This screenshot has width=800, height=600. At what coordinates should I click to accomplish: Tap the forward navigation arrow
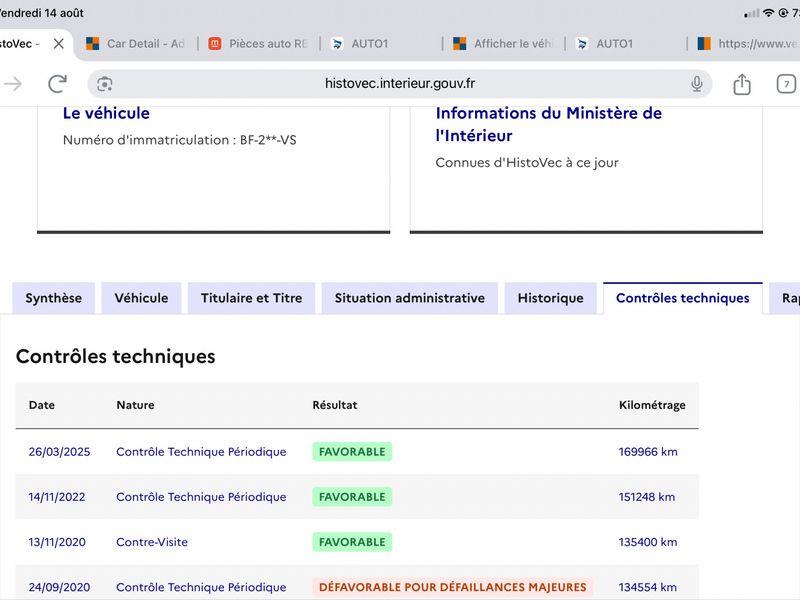pyautogui.click(x=13, y=84)
